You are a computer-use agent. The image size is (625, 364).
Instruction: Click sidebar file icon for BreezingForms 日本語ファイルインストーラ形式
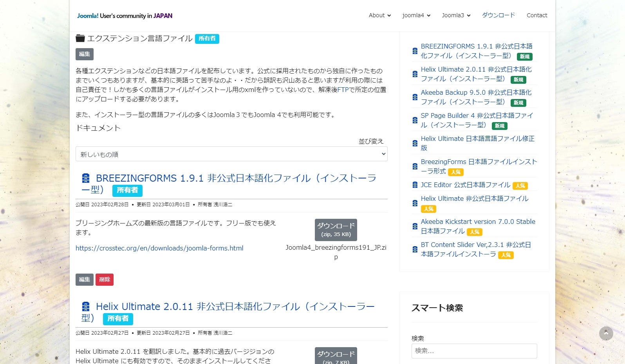coord(415,166)
